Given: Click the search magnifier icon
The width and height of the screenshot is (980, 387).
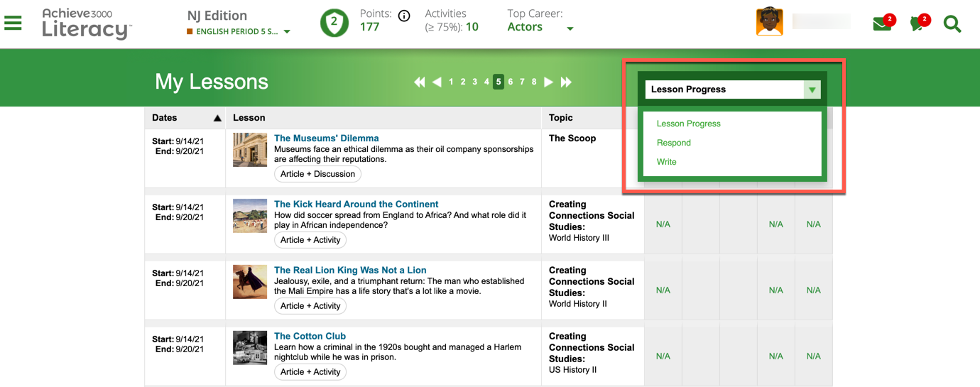Looking at the screenshot, I should click(x=952, y=24).
